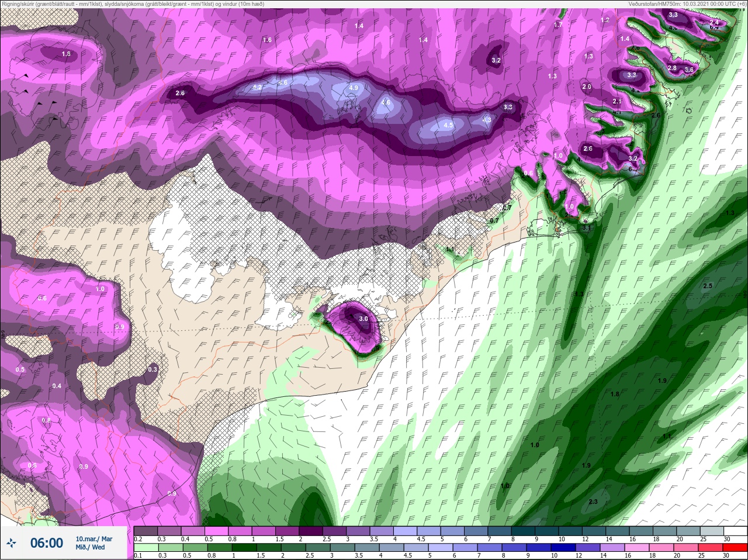Viewport: 748px width, 560px height.
Task: Click the 3.0 value on the isolated purple patch
Action: click(363, 319)
